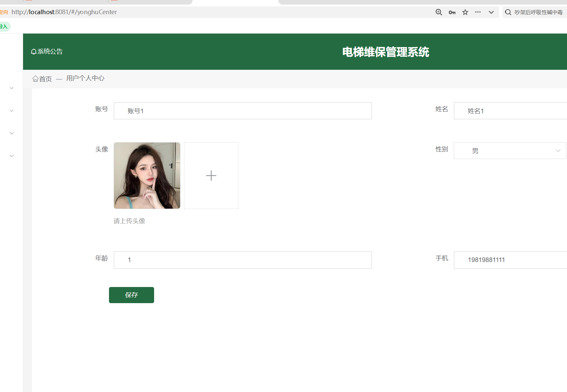The width and height of the screenshot is (567, 392).
Task: Expand the first sidebar menu chevron
Action: (x=12, y=88)
